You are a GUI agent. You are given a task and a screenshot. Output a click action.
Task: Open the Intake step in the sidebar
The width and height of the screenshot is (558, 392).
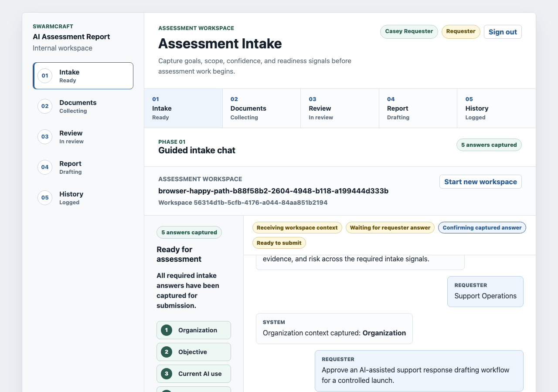point(83,76)
